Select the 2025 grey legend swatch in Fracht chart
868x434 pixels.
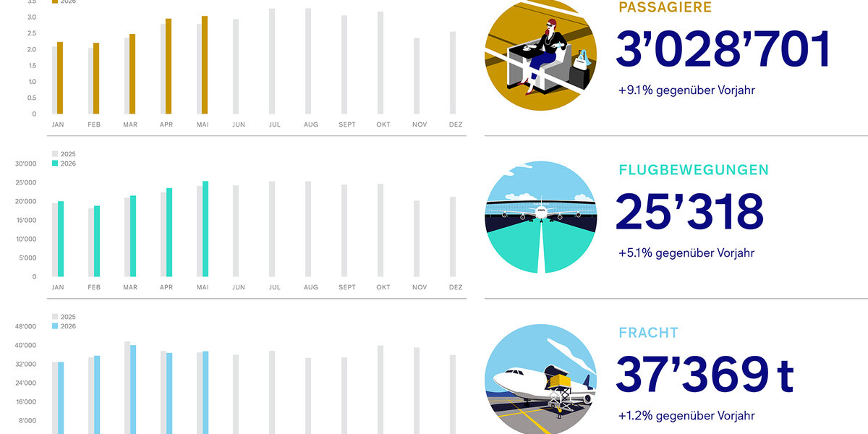55,317
